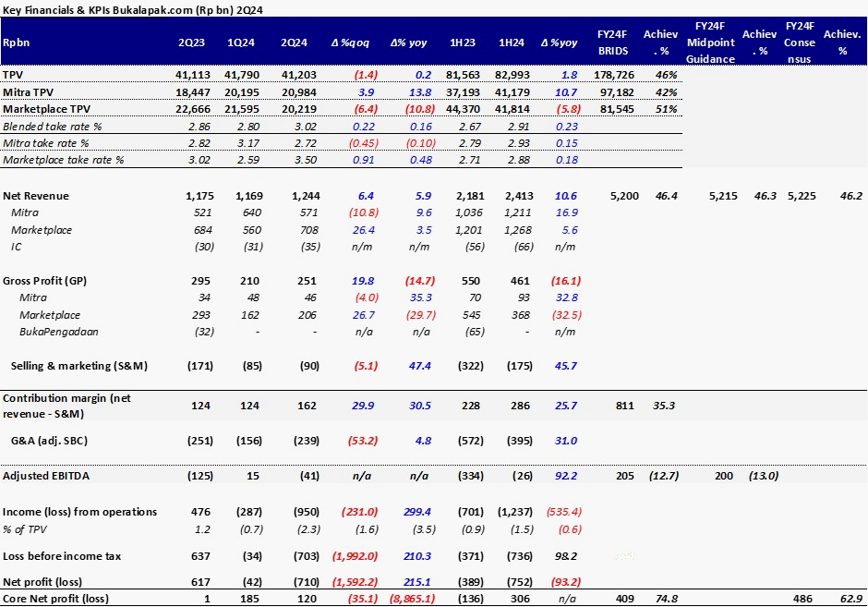This screenshot has height=607, width=868.
Task: Click Marketplace TPV achievement 51% cell
Action: 666,109
